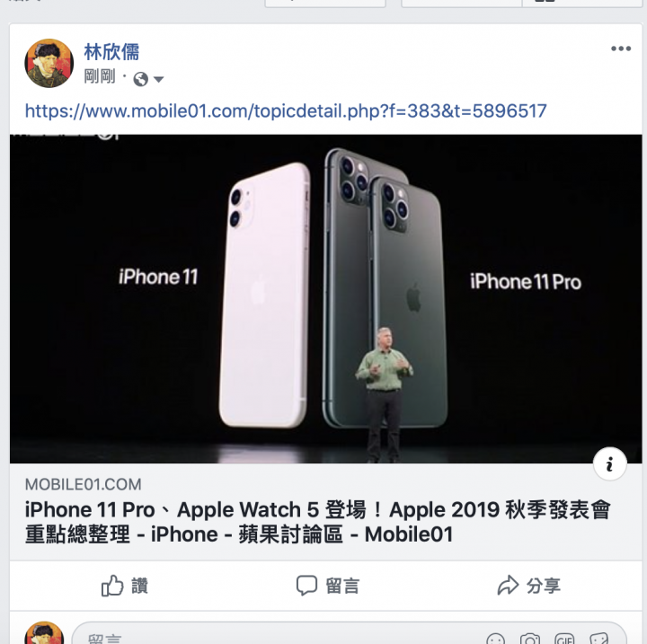Click the thumbs-up 讚 like button
Image resolution: width=647 pixels, height=644 pixels.
point(124,586)
